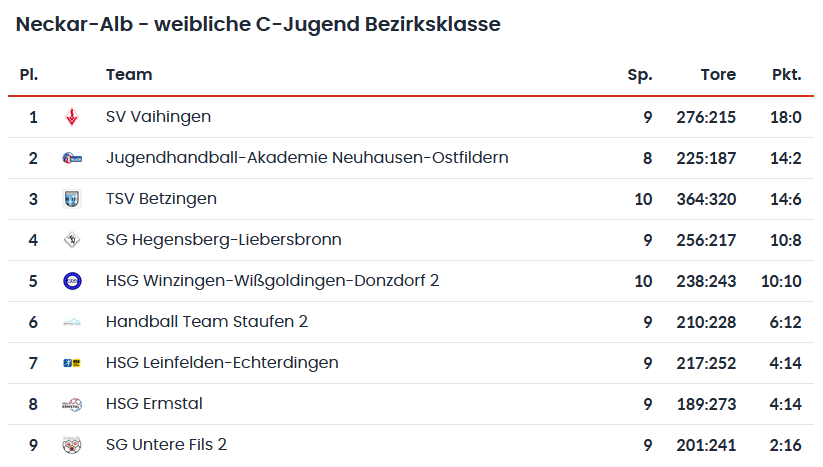The height and width of the screenshot is (467, 823).
Task: Click the Pkt. column header
Action: (786, 75)
